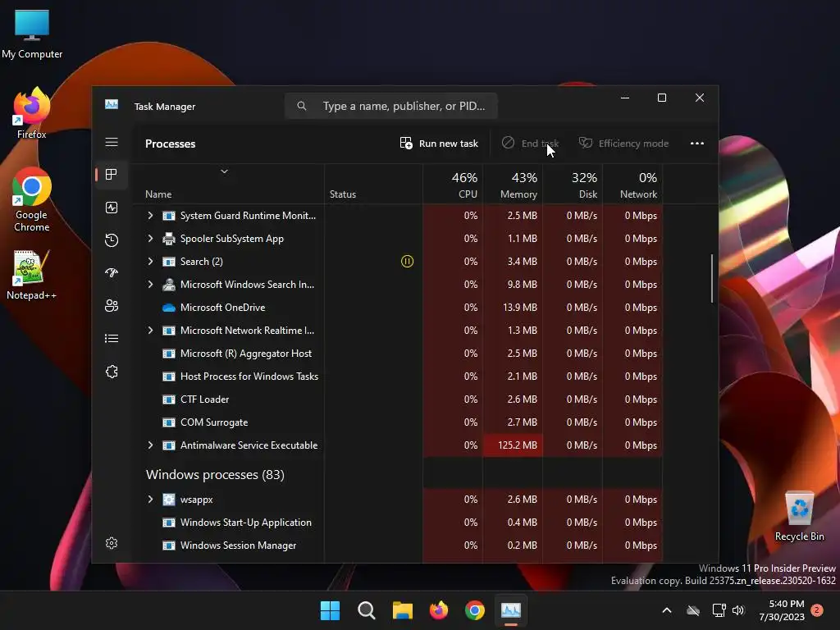840x630 pixels.
Task: Open the notification badge showing 2
Action: coord(817,609)
